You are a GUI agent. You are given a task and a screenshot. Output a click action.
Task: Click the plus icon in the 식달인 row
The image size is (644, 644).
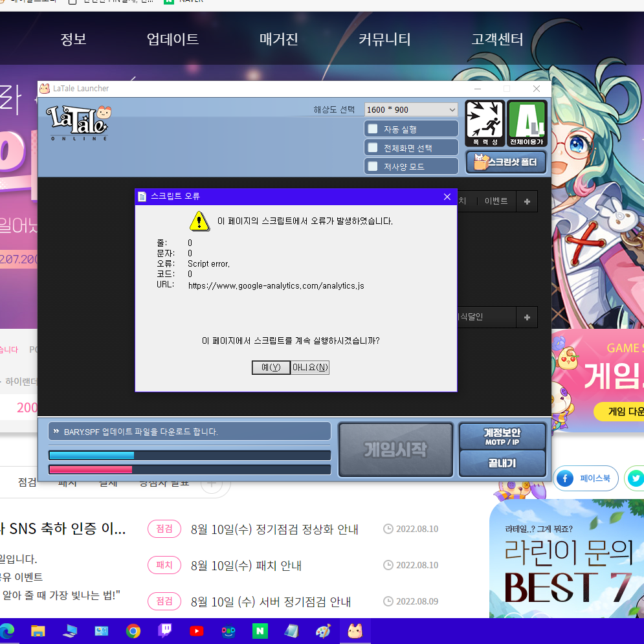click(x=527, y=317)
